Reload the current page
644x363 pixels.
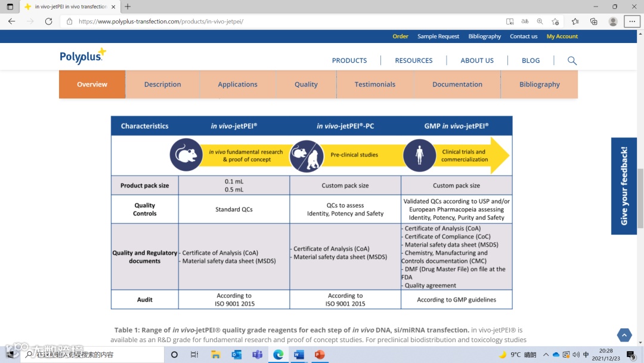point(48,21)
